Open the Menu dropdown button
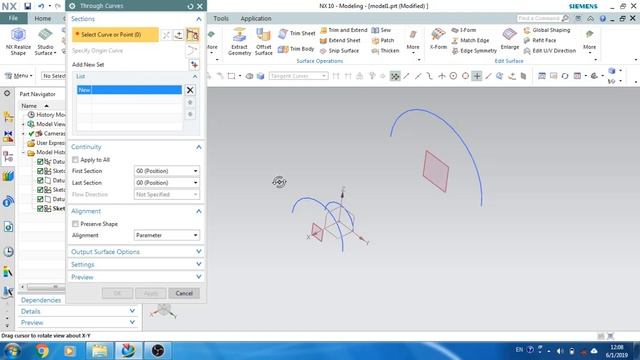This screenshot has width=640, height=360. [x=19, y=76]
